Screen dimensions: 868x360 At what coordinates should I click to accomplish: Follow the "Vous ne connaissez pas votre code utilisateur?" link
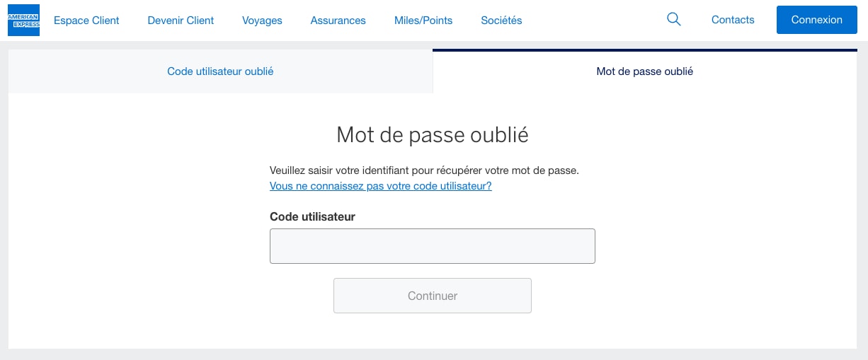(380, 186)
